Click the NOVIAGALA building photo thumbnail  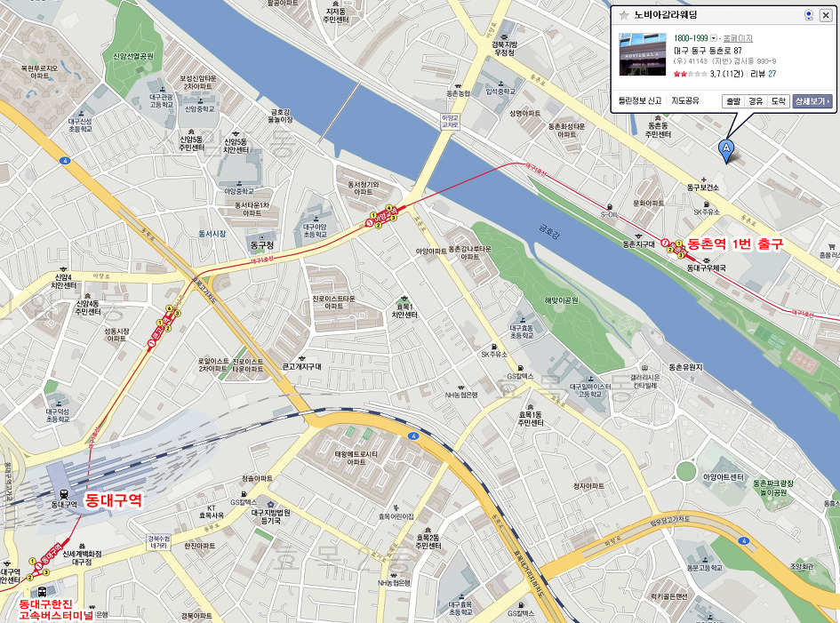tap(643, 54)
